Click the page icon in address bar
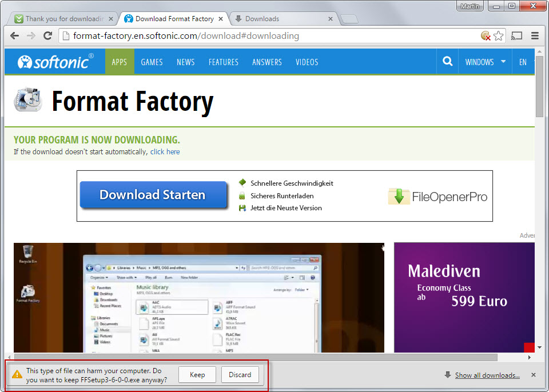The width and height of the screenshot is (549, 392). click(65, 35)
